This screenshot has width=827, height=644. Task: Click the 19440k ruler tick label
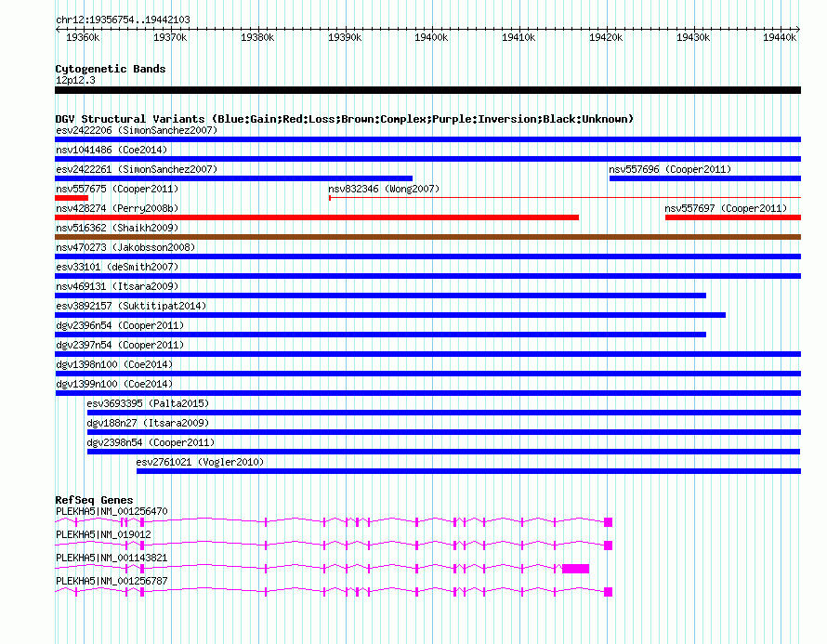click(x=780, y=37)
